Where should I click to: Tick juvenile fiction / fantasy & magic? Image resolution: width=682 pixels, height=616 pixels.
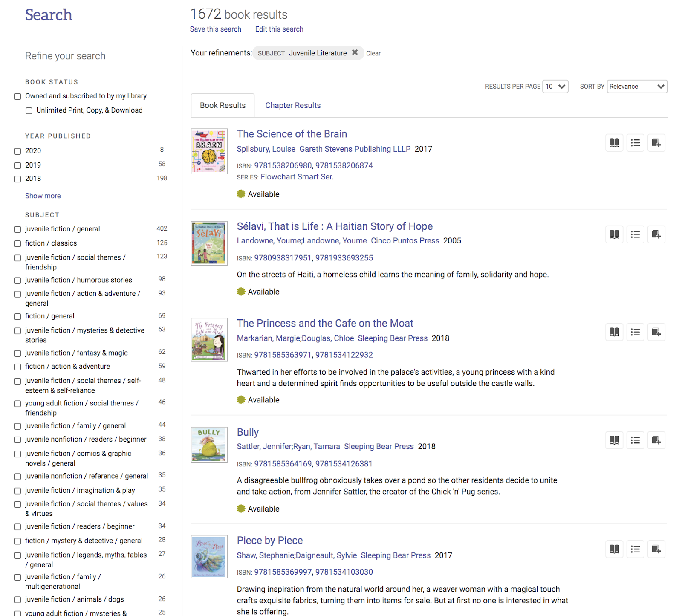click(18, 353)
